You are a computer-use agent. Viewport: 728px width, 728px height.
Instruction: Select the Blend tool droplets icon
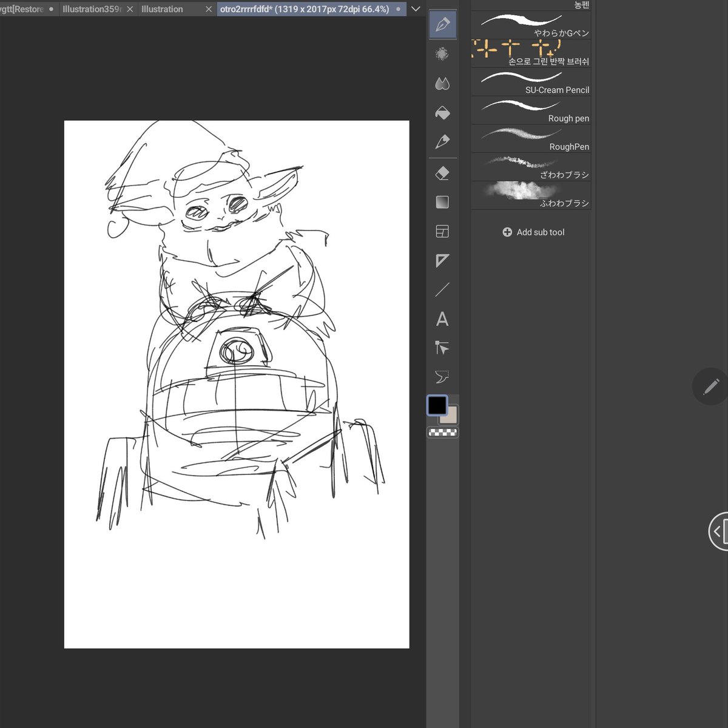click(442, 84)
